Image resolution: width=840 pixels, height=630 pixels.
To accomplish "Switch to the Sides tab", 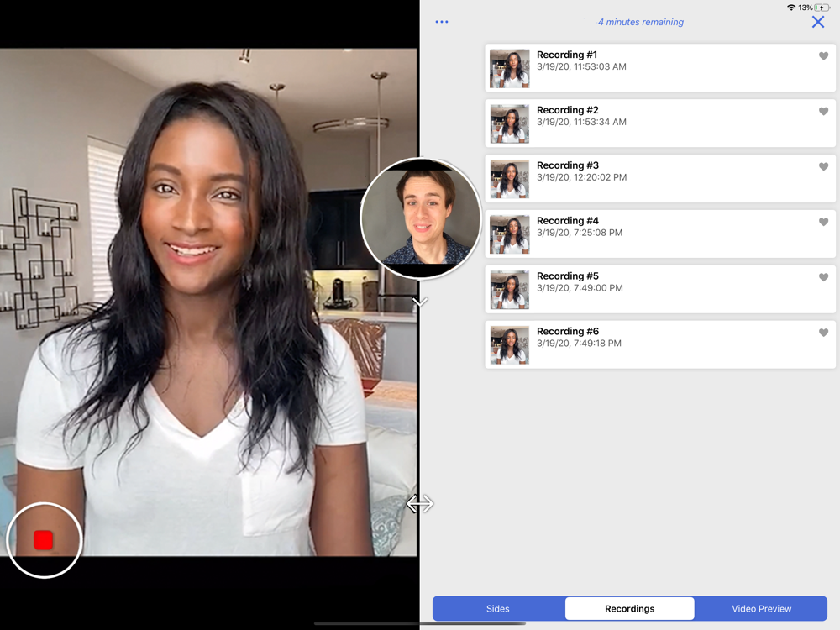I will [497, 608].
